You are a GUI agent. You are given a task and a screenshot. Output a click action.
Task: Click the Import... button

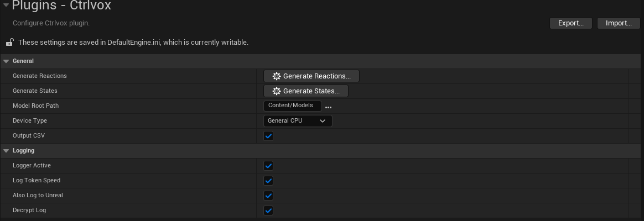[619, 23]
